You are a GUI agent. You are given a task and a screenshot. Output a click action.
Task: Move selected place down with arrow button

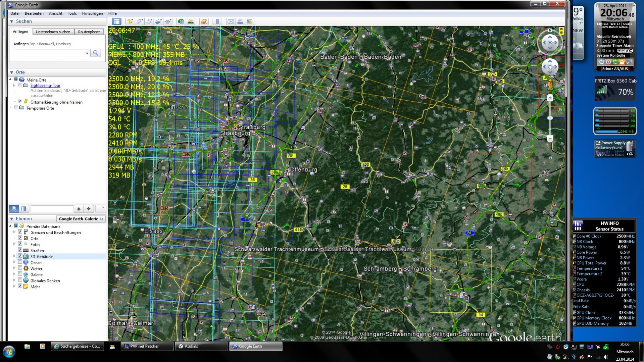click(x=88, y=209)
